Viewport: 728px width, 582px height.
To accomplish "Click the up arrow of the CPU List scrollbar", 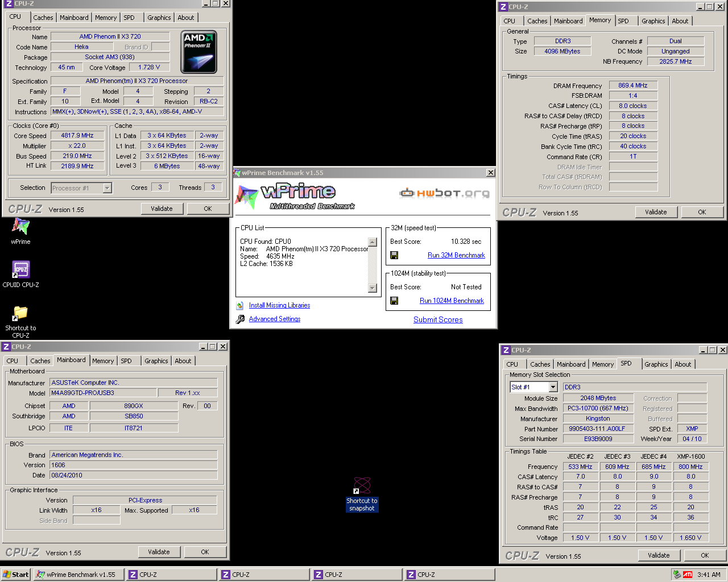I will point(373,242).
